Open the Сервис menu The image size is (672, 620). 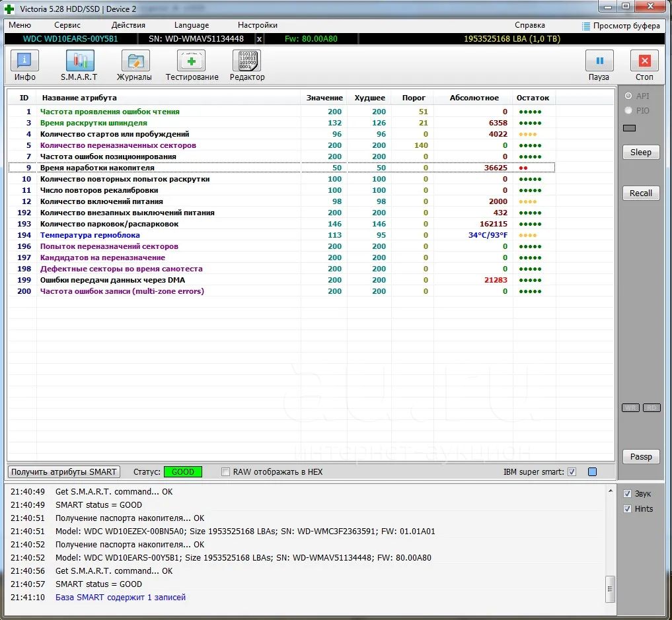67,25
